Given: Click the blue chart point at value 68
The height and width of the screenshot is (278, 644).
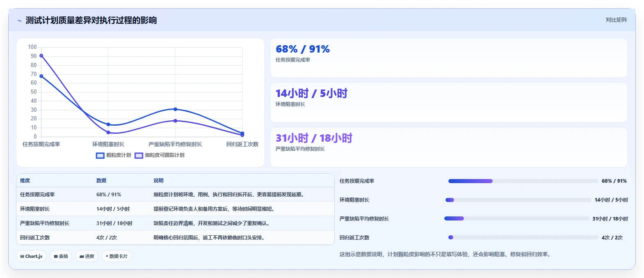Looking at the screenshot, I should coord(41,76).
